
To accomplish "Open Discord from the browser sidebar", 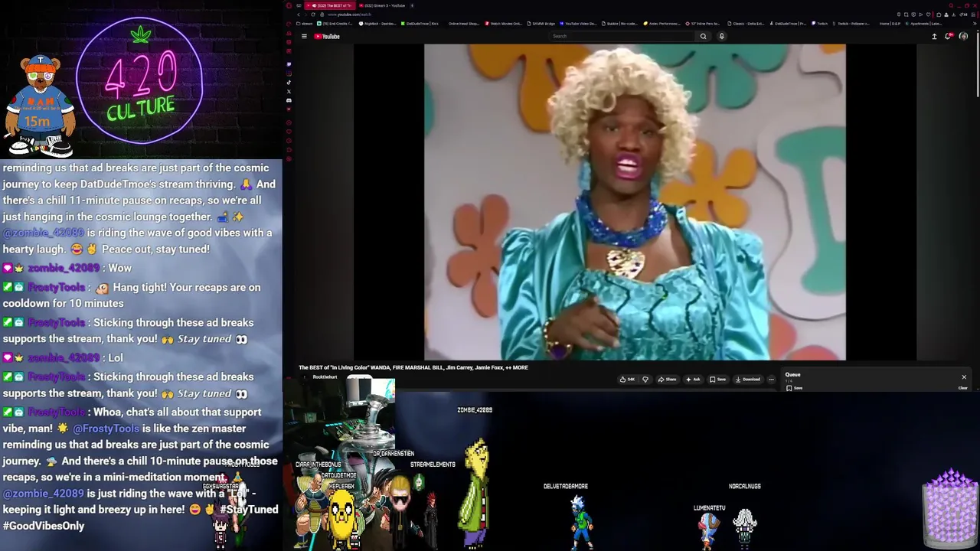I will tap(289, 100).
